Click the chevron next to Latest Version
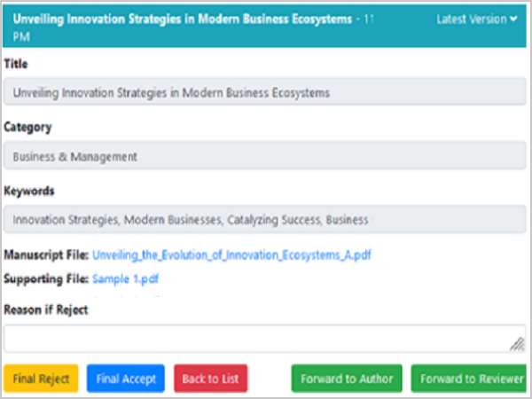This screenshot has width=532, height=399. click(514, 20)
